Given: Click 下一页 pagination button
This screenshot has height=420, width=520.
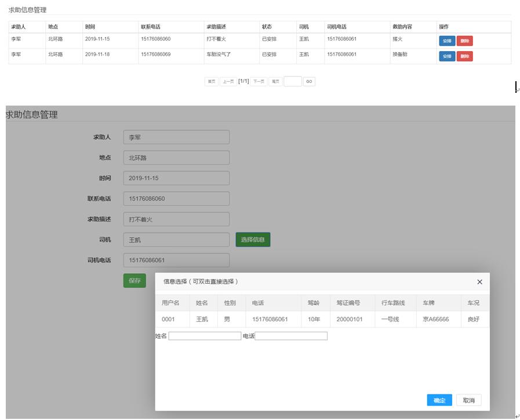Looking at the screenshot, I should click(259, 82).
